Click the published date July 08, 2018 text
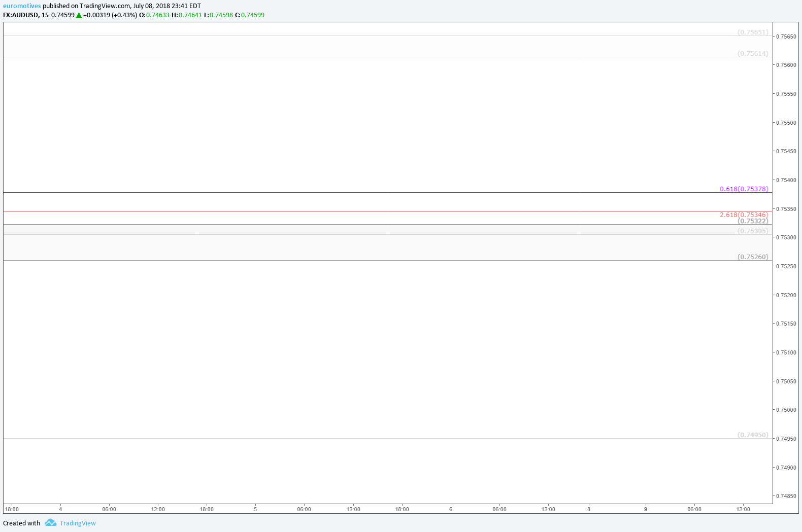This screenshot has height=532, width=802. click(152, 6)
